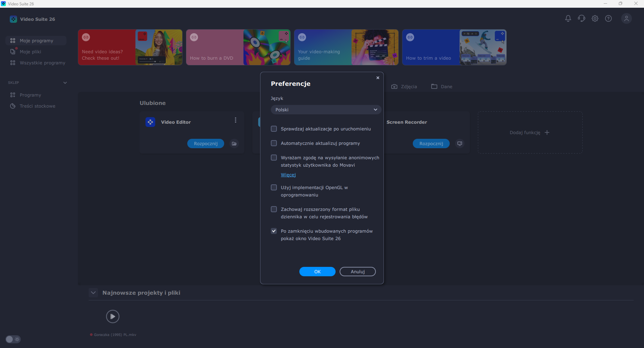
Task: Check anonymous statistics consent box
Action: pyautogui.click(x=274, y=158)
